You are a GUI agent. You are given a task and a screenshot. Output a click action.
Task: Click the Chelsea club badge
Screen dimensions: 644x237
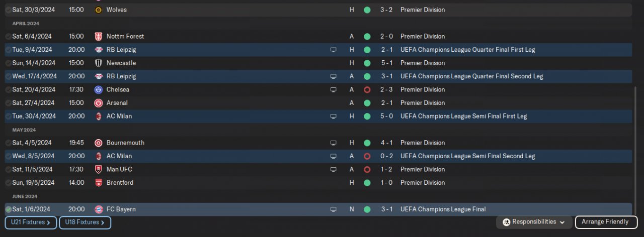pos(98,90)
